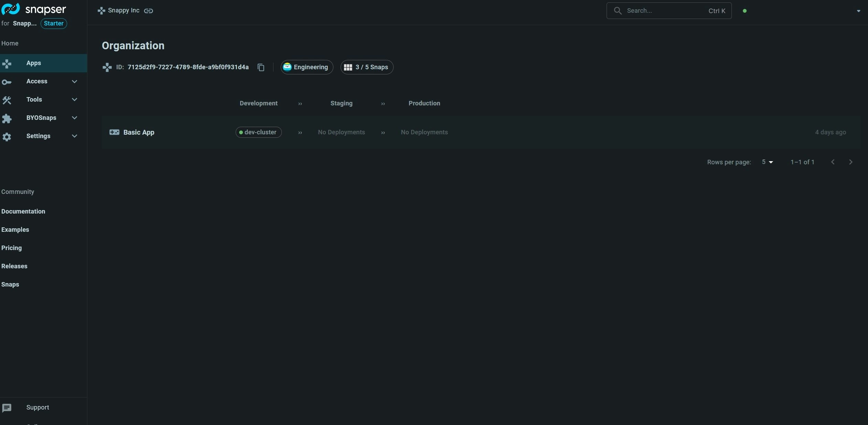The image size is (868, 425).
Task: Click the Snapser logo icon
Action: [x=11, y=9]
